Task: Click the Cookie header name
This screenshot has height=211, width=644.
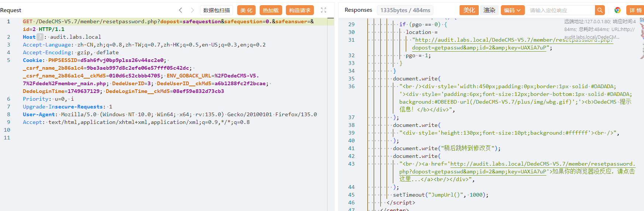Action: click(32, 60)
